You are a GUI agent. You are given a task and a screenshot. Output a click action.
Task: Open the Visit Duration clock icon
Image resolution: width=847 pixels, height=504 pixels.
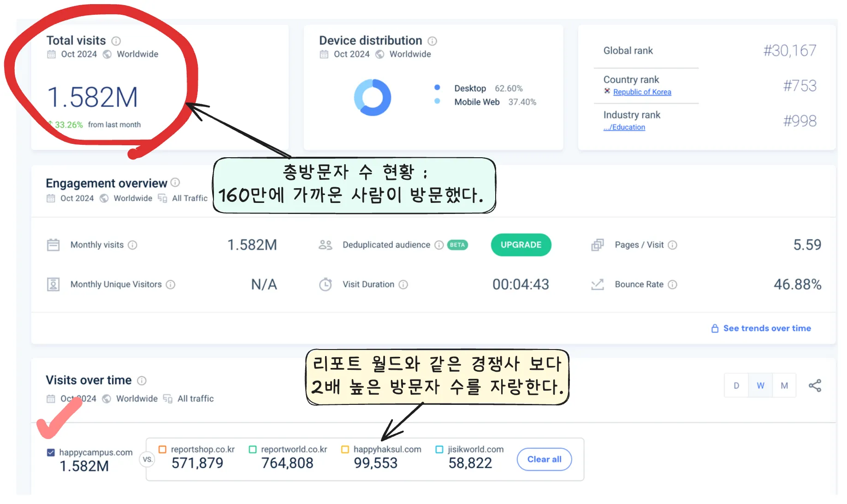(x=326, y=284)
